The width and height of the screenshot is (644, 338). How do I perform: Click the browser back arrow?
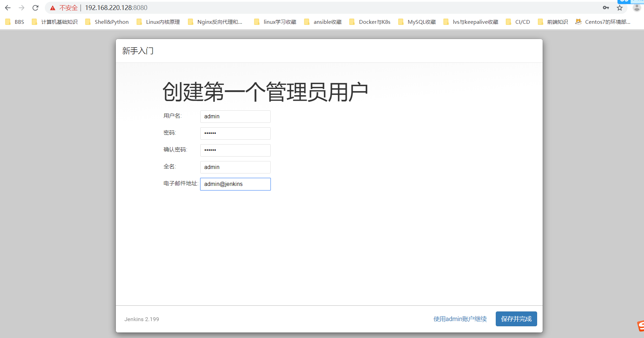pyautogui.click(x=7, y=8)
